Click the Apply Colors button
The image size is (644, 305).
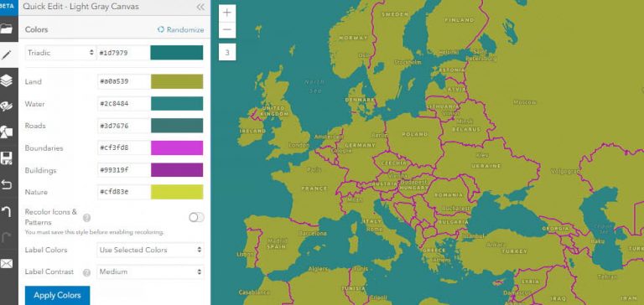(57, 296)
